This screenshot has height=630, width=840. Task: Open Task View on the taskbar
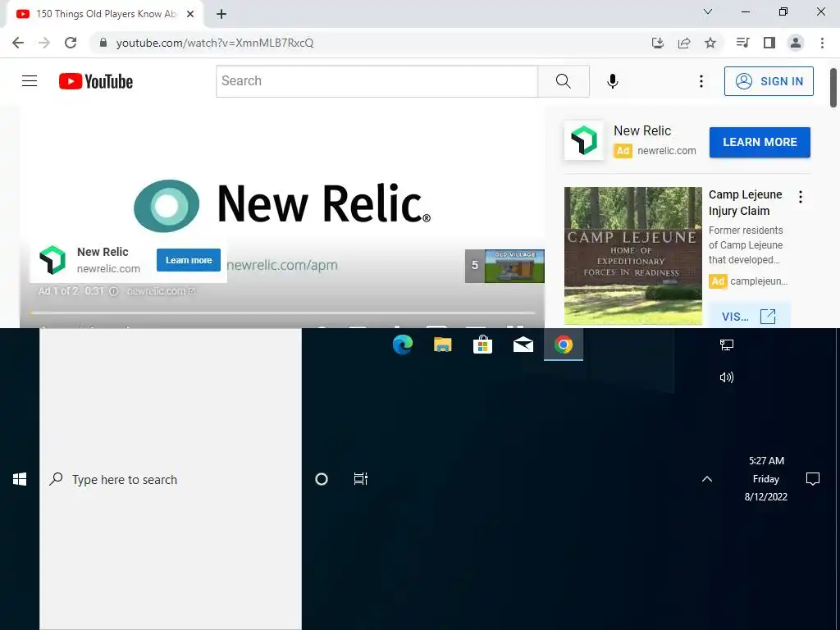point(361,479)
